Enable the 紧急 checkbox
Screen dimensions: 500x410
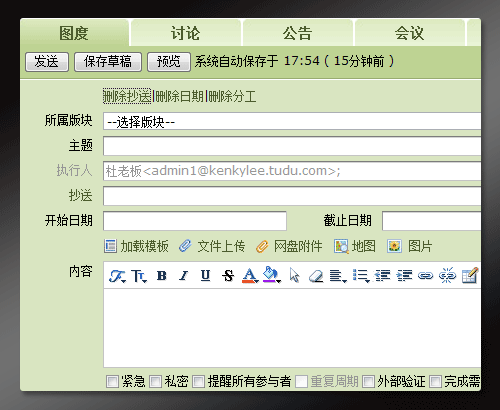tap(112, 381)
